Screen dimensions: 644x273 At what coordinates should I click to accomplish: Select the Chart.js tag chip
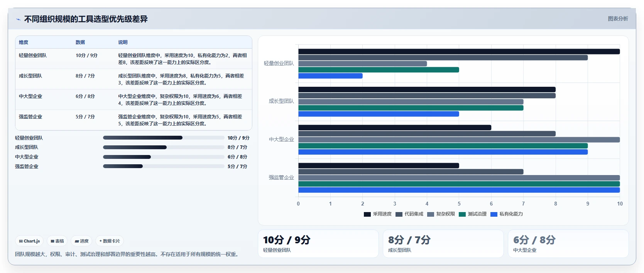coord(29,241)
